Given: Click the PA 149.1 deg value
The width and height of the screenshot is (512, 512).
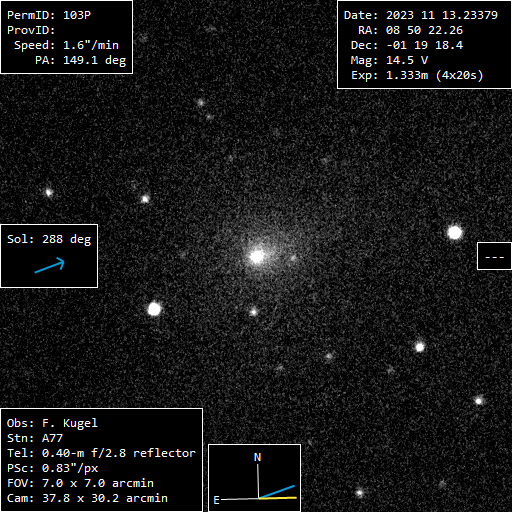Looking at the screenshot, I should tap(81, 60).
